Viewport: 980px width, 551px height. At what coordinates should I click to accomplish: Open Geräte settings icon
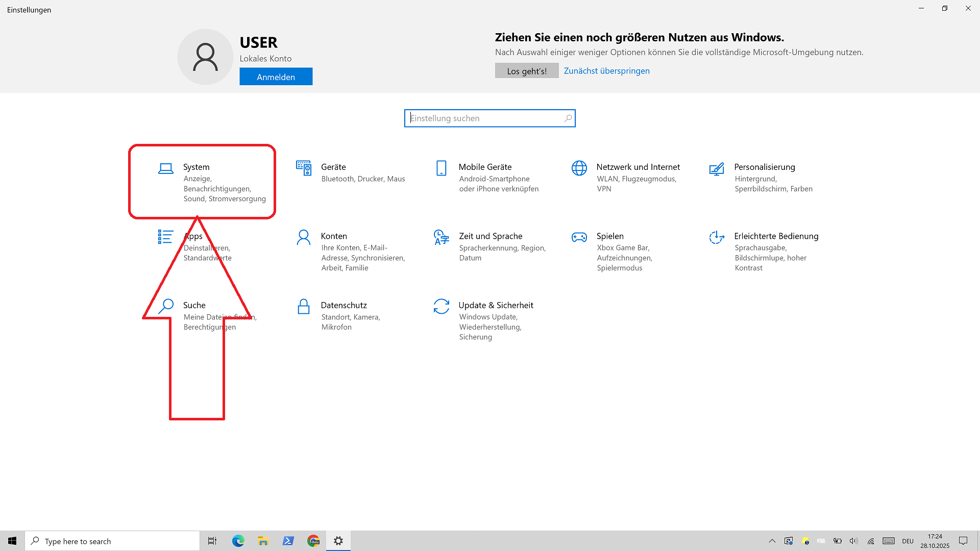[x=304, y=168]
